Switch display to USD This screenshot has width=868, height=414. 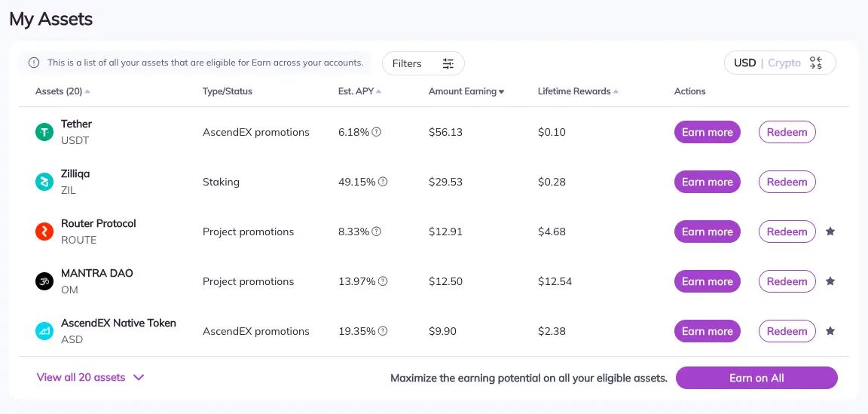[x=744, y=63]
